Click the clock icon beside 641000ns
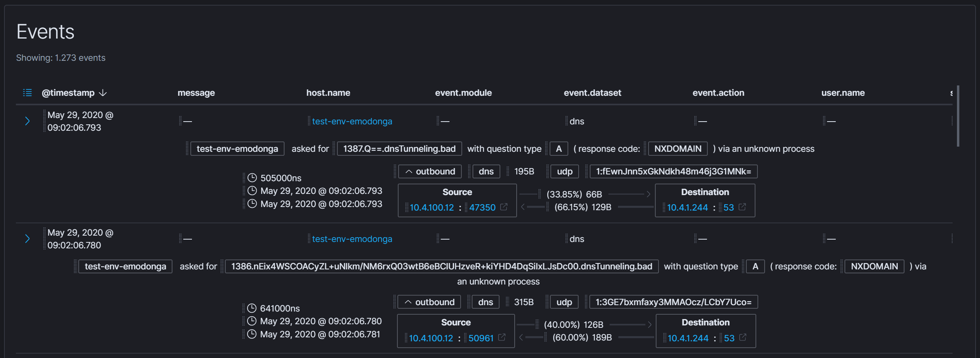The width and height of the screenshot is (980, 358). [252, 308]
